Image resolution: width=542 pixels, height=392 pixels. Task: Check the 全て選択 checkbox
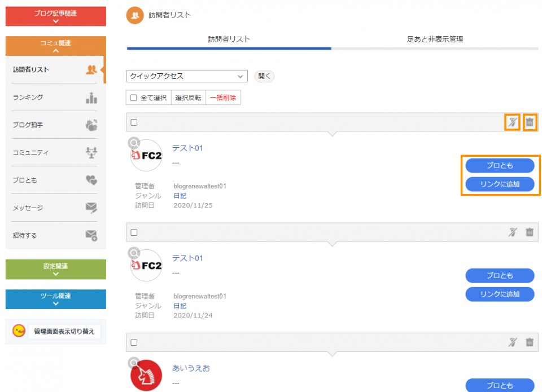click(x=134, y=98)
